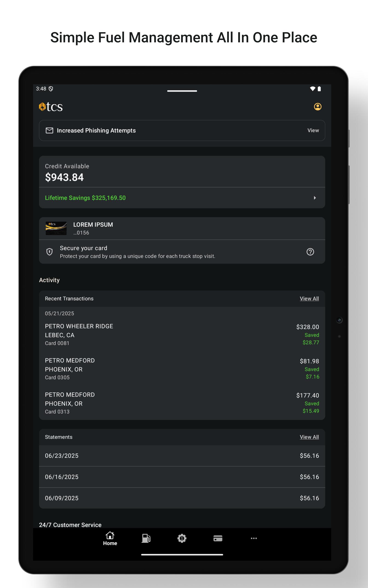The image size is (368, 588).
Task: Open the LOREM IPSUM card ending 0156
Action: [182, 228]
